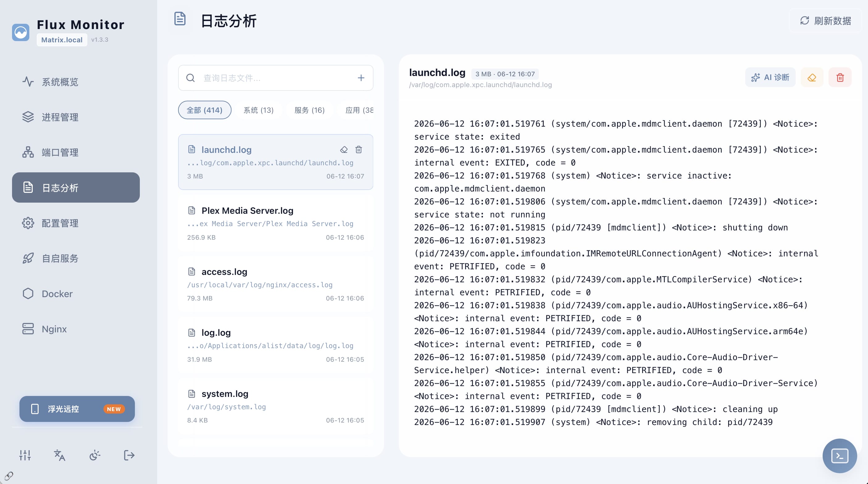Click the red delete log button
The height and width of the screenshot is (484, 868).
840,77
